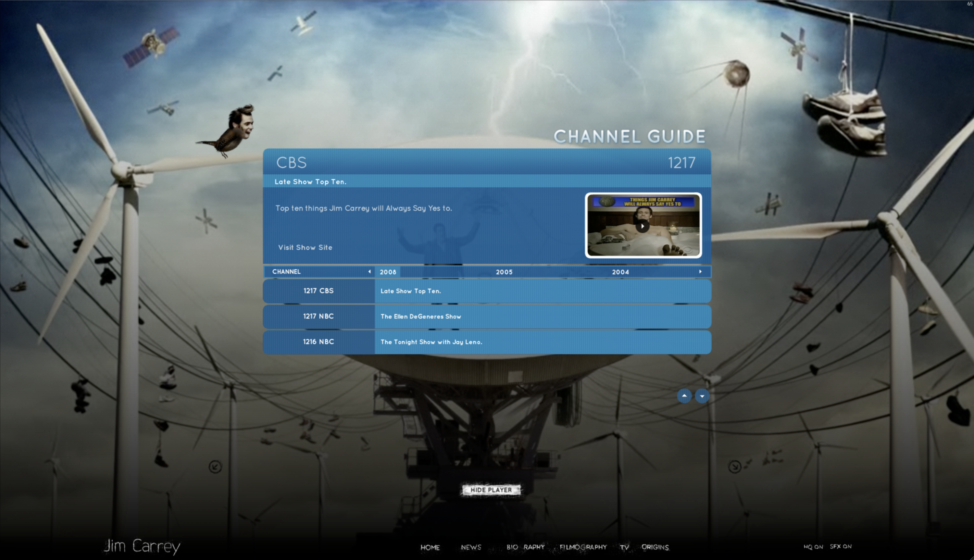Select the 2005 year tab
Screen dimensions: 974x560
(x=504, y=272)
